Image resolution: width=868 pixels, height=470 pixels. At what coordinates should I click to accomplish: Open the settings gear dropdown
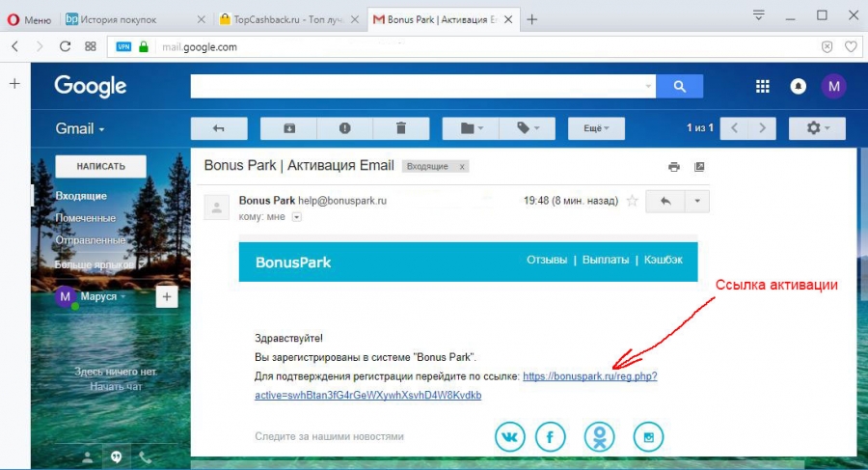point(817,128)
